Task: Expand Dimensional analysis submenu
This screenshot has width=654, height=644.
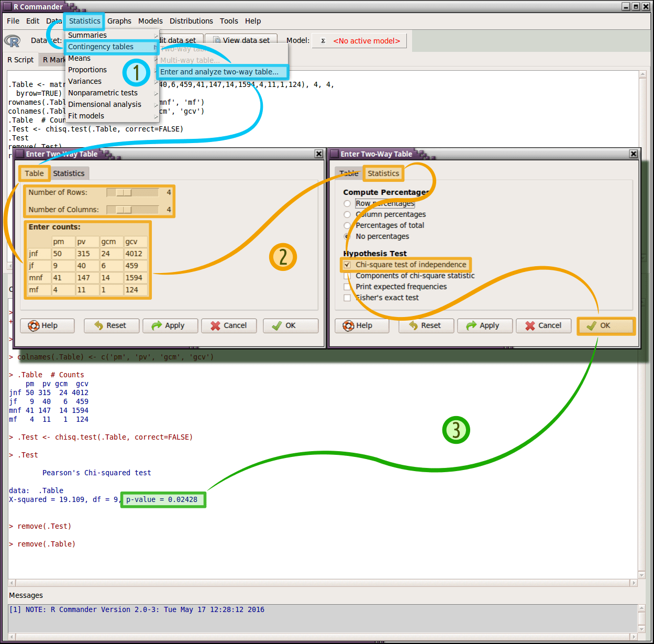Action: point(112,104)
